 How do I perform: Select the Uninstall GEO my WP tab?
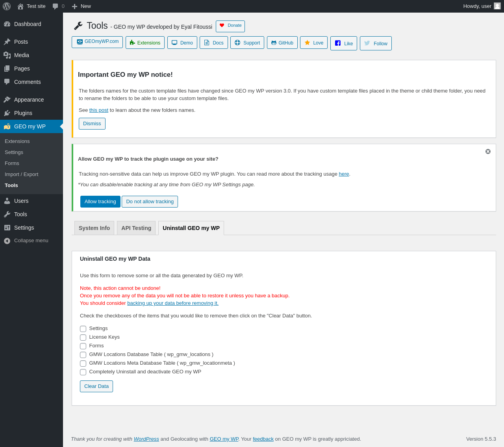click(191, 228)
